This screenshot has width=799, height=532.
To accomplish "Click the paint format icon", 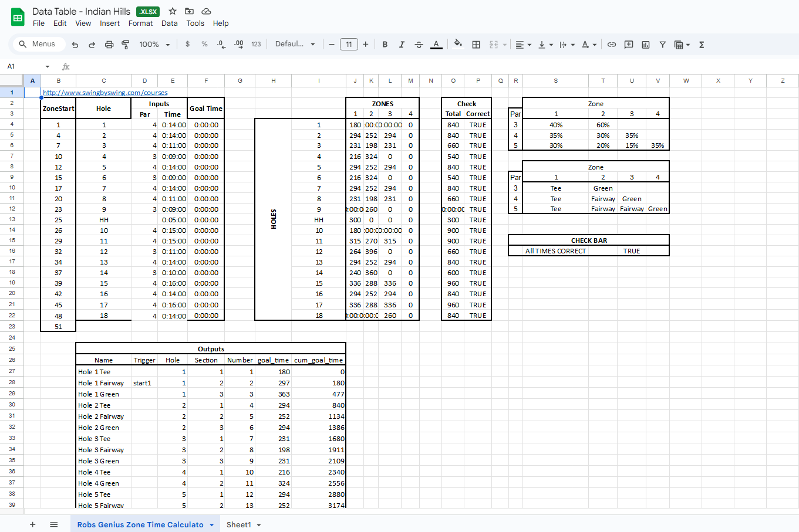I will pos(126,45).
